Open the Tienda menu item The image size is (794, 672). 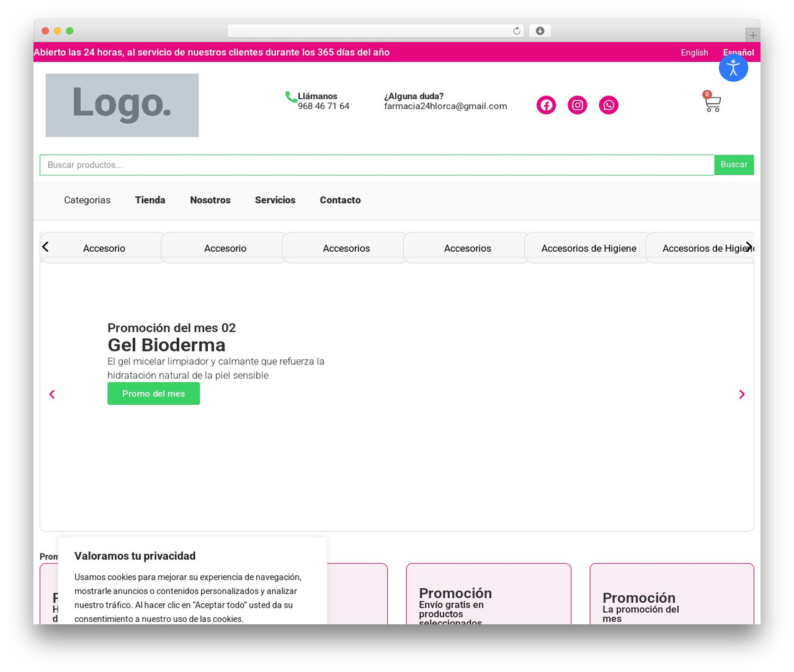pyautogui.click(x=150, y=200)
